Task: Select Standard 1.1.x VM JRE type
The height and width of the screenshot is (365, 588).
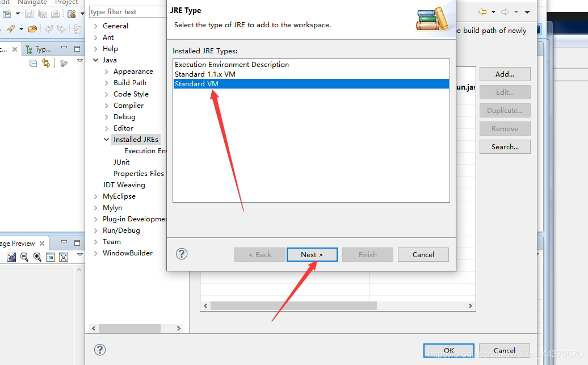Action: point(311,74)
